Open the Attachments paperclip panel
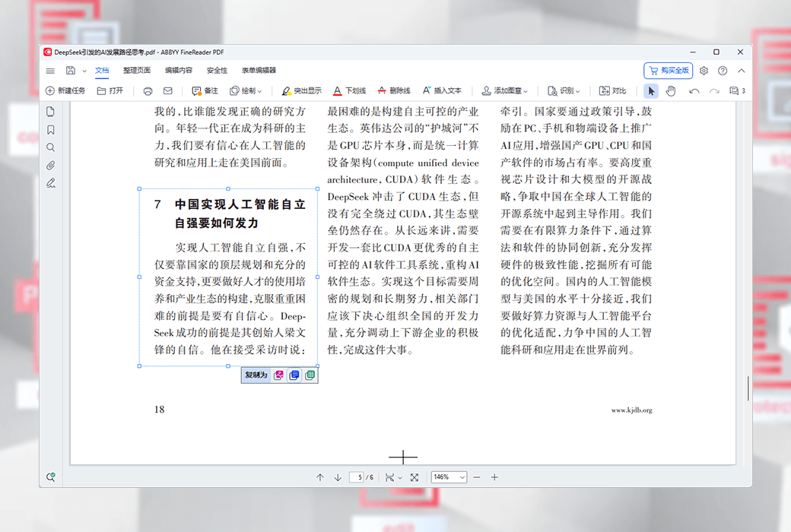This screenshot has height=532, width=791. 51,165
